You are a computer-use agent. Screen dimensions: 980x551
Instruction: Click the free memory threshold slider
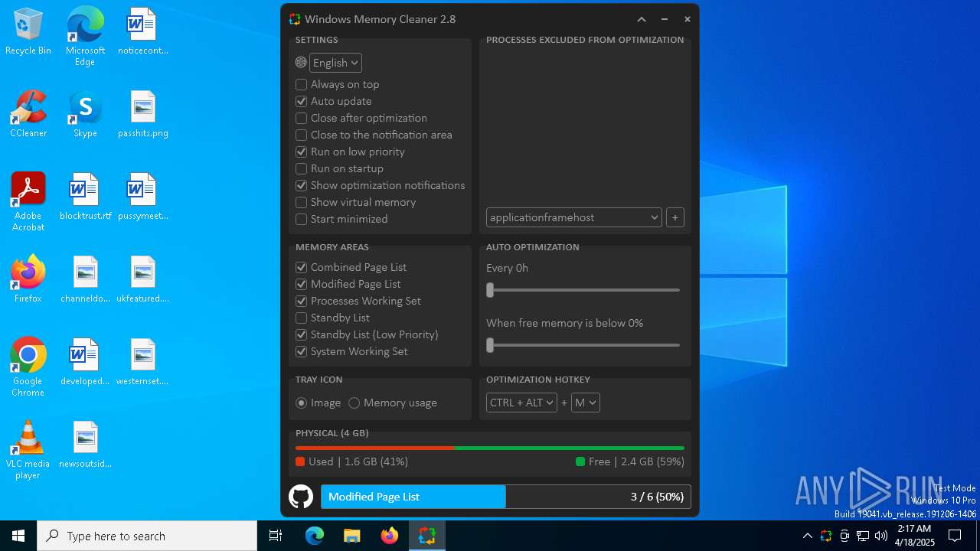(x=583, y=345)
